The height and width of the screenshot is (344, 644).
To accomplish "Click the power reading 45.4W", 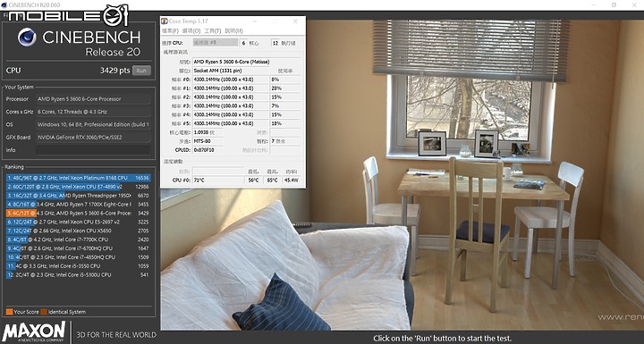I will (x=291, y=180).
